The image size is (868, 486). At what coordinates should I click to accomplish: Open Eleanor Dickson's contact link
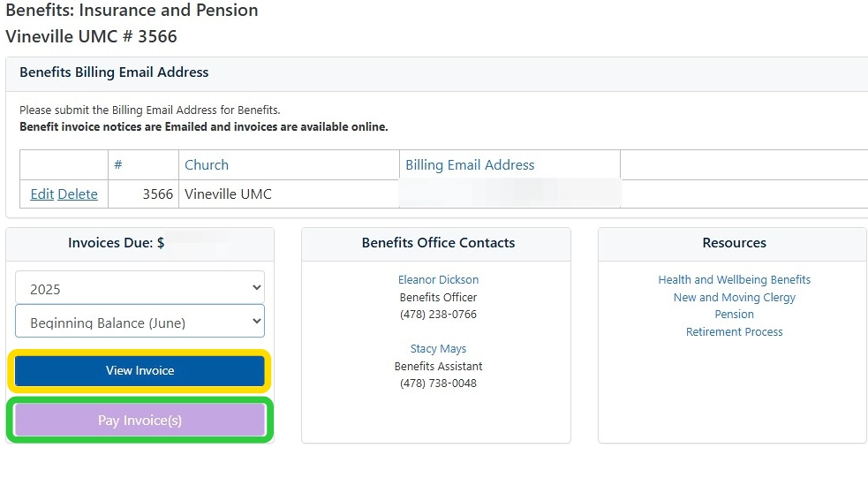click(438, 280)
